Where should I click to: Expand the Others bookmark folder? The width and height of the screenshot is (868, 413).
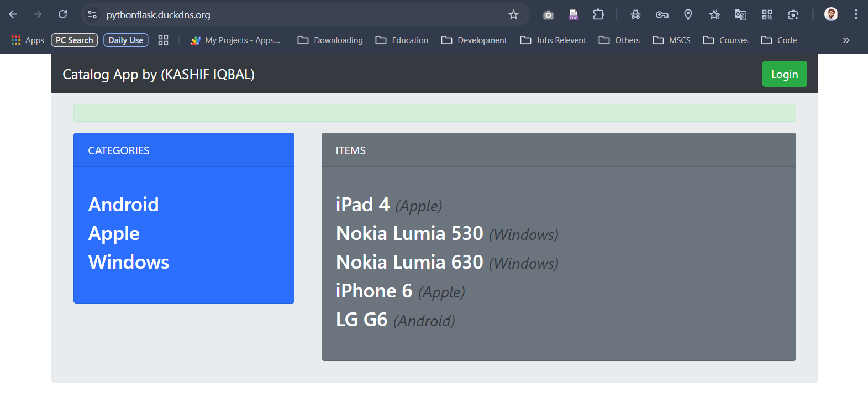(x=619, y=40)
